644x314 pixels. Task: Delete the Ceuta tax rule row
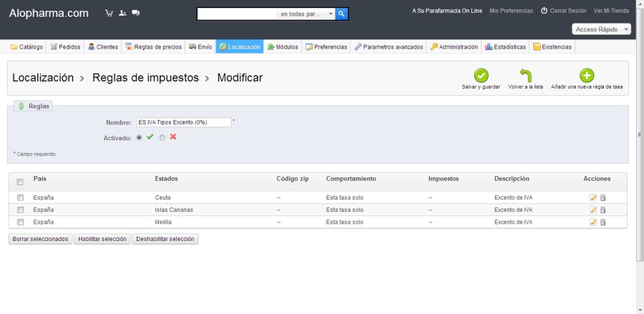(x=602, y=198)
